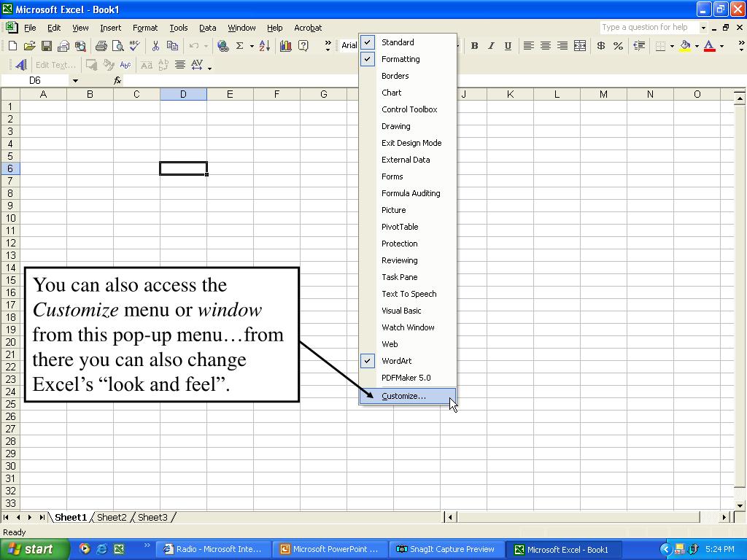
Task: Open WordArt Shape options
Action: pos(125,65)
